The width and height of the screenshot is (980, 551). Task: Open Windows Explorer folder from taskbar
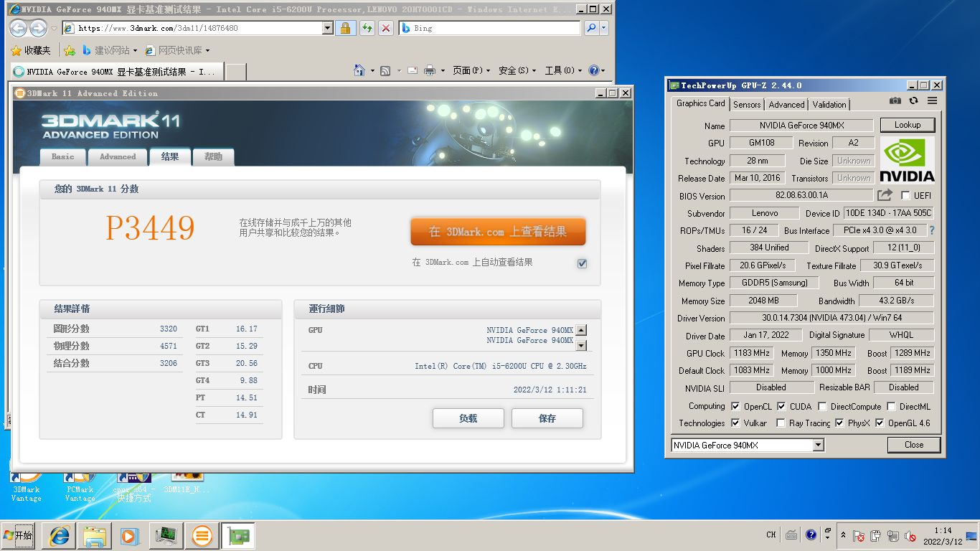pos(95,536)
